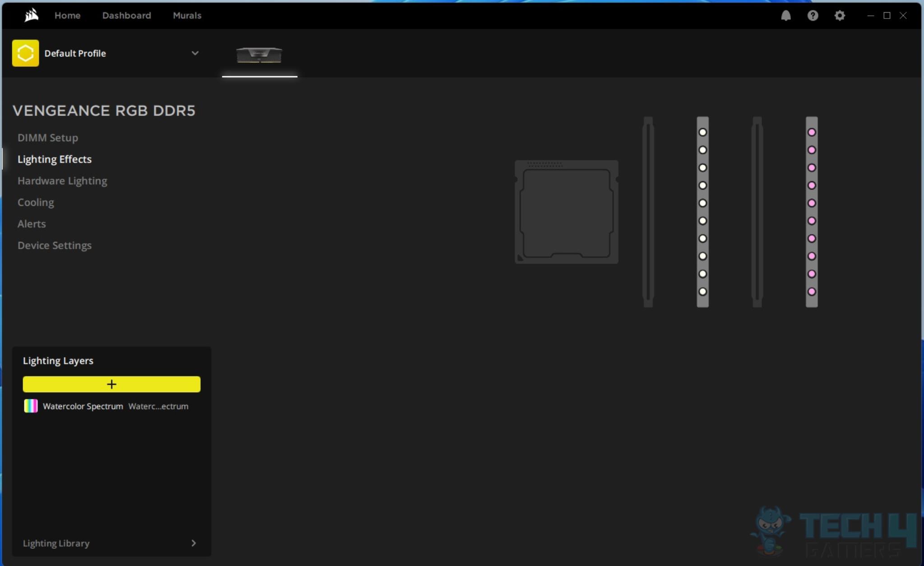Open the Alerts section

[32, 224]
